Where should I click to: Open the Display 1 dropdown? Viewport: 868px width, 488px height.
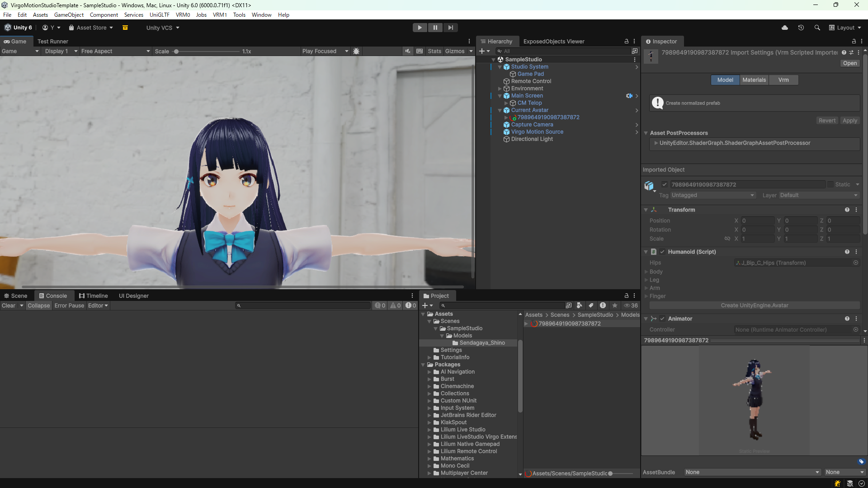point(61,51)
